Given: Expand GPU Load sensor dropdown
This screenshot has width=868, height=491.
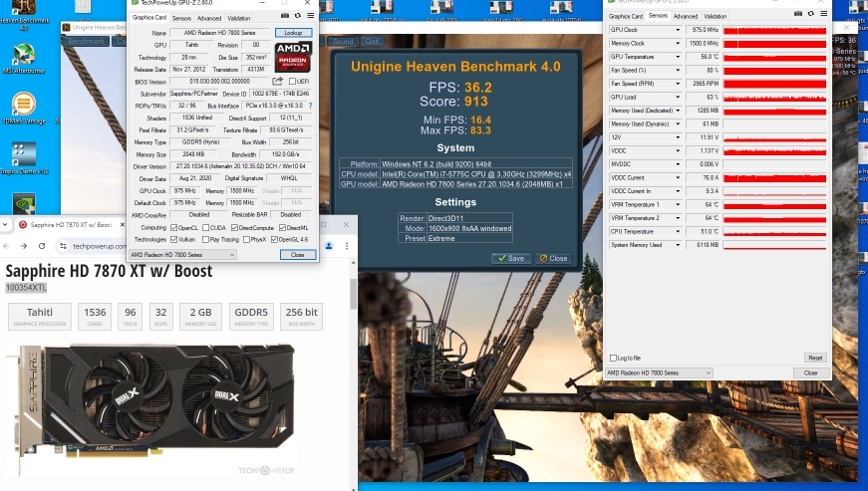Looking at the screenshot, I should tap(678, 97).
